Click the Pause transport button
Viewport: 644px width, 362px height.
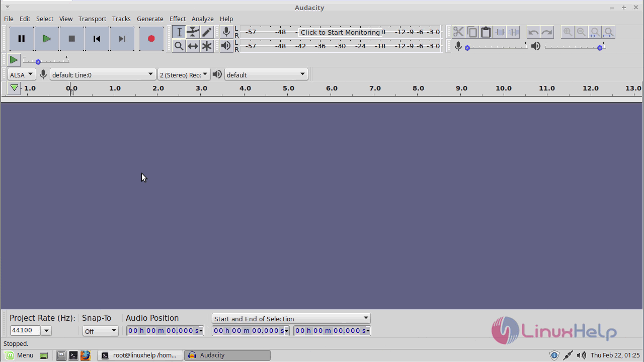click(22, 39)
